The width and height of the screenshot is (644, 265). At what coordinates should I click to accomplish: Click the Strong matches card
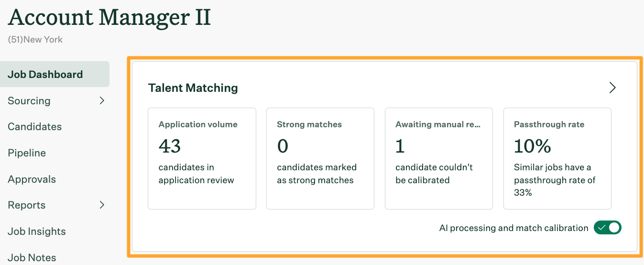coord(320,158)
